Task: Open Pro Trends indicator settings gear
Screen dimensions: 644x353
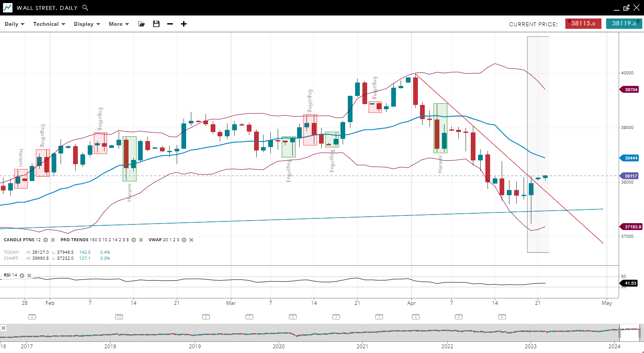Action: (x=134, y=240)
